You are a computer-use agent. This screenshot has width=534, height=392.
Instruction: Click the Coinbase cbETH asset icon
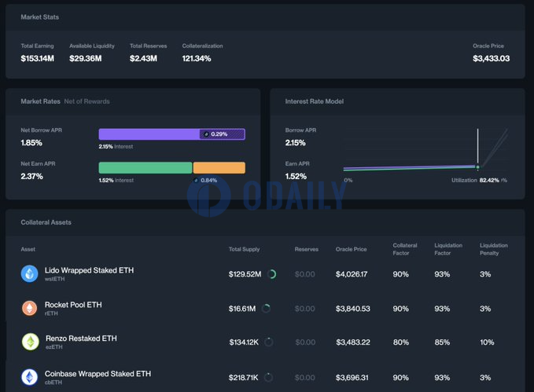click(x=30, y=377)
